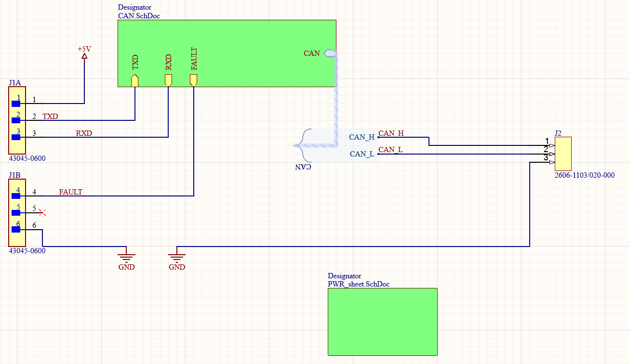629x364 pixels.
Task: Click the CAN.SchDoc file name label
Action: pyautogui.click(x=139, y=15)
